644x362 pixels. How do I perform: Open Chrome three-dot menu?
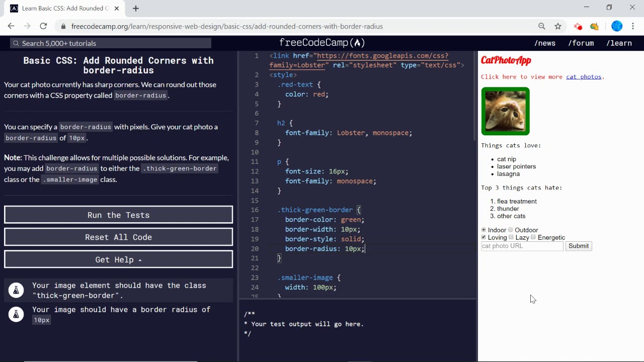[633, 26]
